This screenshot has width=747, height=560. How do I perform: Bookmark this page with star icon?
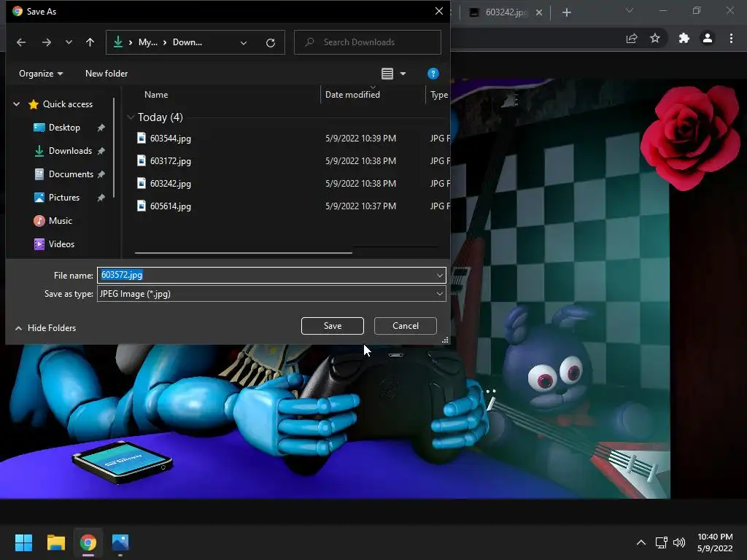pyautogui.click(x=655, y=38)
